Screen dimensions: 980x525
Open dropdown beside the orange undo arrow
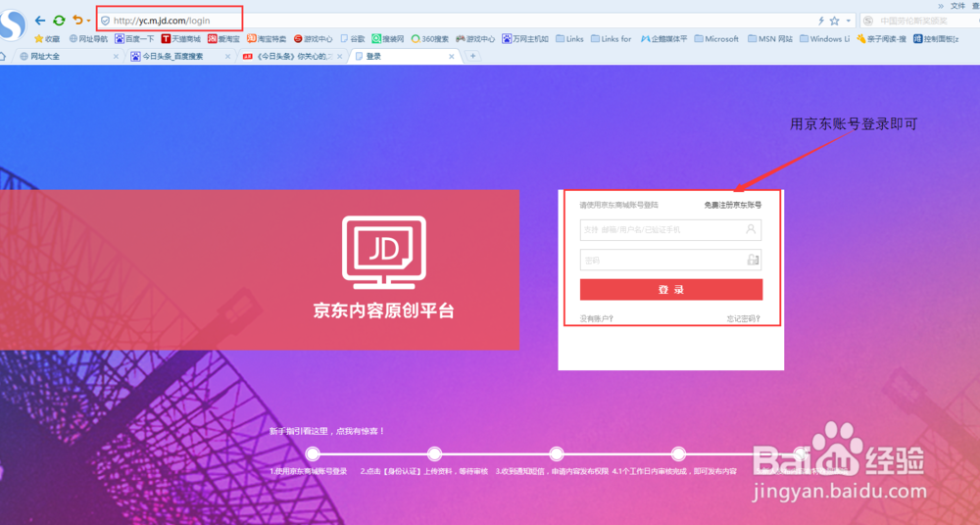coord(89,22)
